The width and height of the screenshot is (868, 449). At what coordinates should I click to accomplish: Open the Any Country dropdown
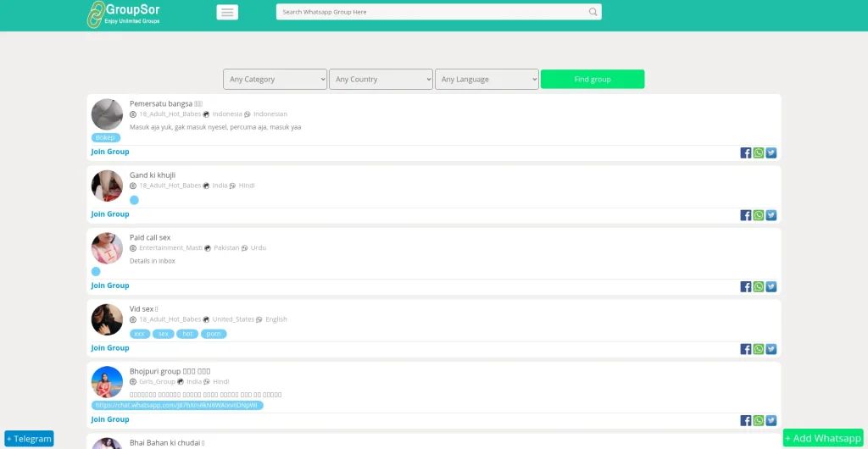coord(381,79)
